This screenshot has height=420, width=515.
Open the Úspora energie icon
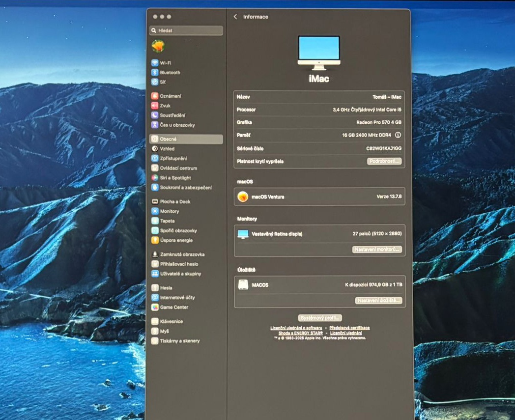(x=155, y=240)
